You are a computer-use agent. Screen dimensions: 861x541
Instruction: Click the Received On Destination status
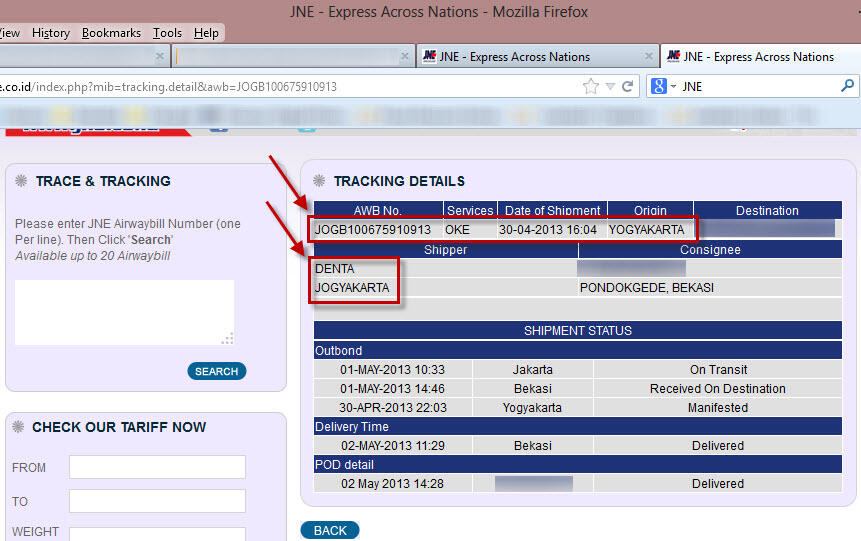coord(718,389)
